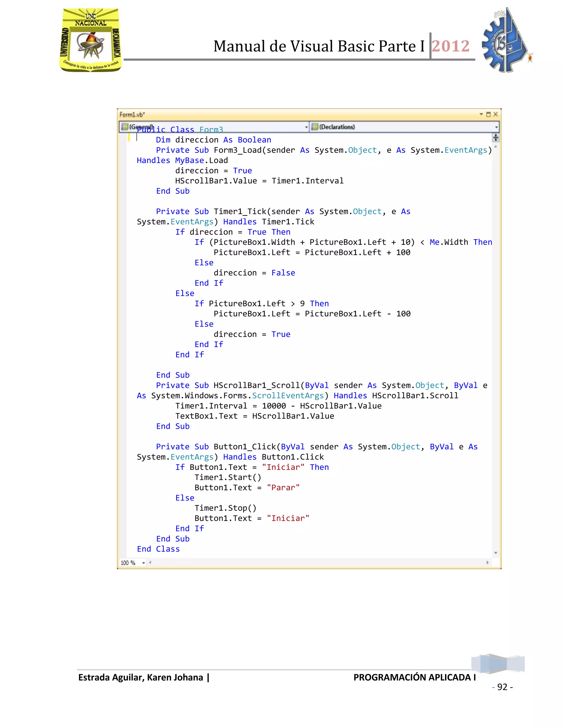Click footer text 'PROGRAMACIÓN APLICADA I'
Screen dimensions: 563x728
click(415, 677)
